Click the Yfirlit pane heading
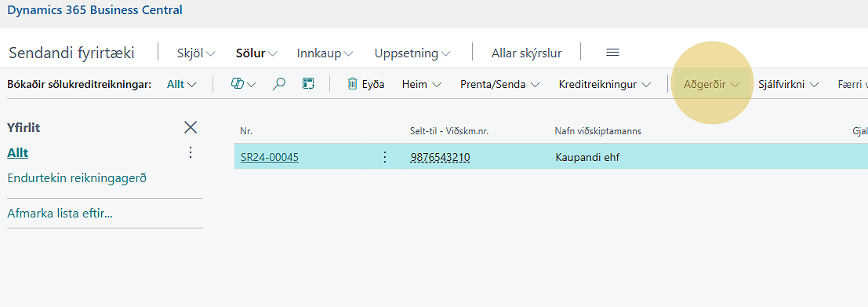 [x=24, y=128]
